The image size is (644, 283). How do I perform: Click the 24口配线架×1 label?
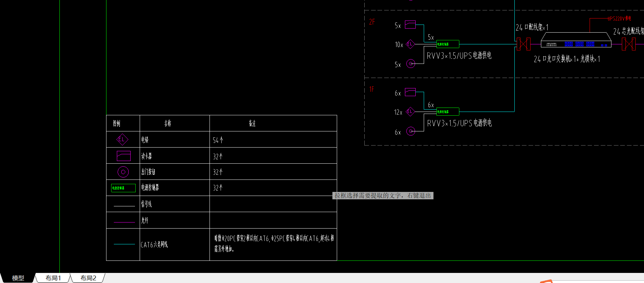pyautogui.click(x=532, y=27)
